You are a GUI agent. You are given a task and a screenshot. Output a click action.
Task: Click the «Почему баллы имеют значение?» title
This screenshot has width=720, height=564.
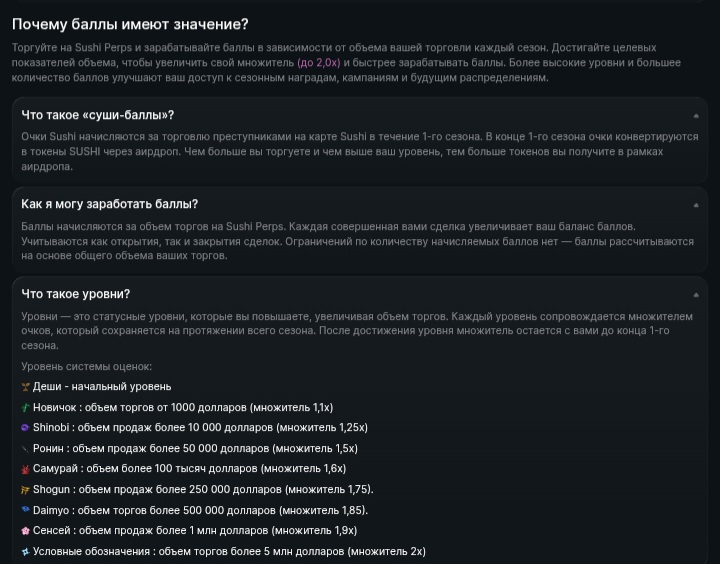[x=130, y=24]
